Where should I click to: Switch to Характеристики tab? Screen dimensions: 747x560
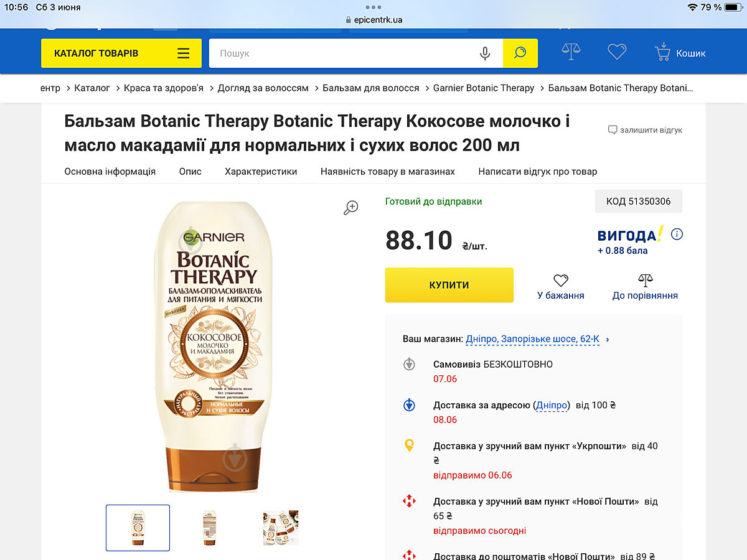click(x=261, y=172)
